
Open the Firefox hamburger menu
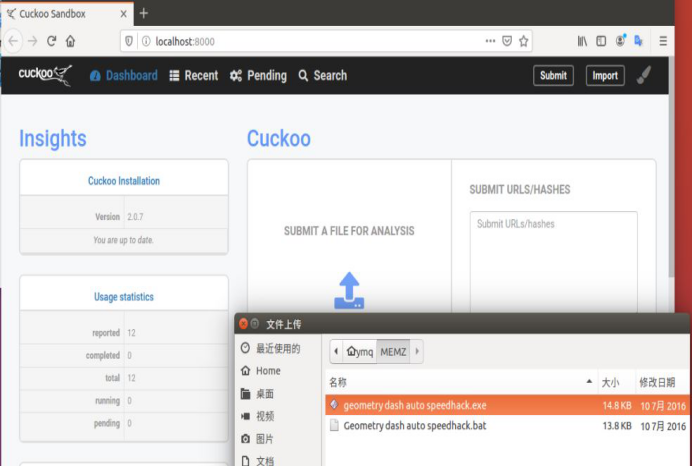point(663,41)
